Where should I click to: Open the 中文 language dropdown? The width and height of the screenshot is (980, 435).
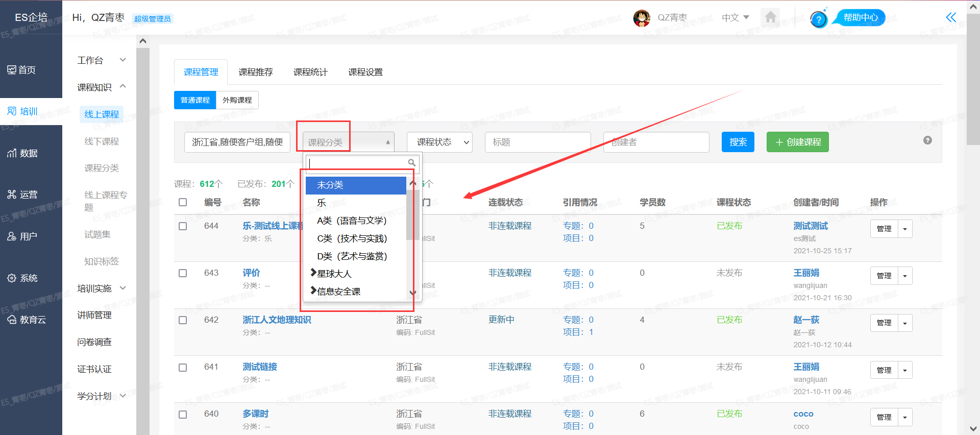(x=736, y=18)
